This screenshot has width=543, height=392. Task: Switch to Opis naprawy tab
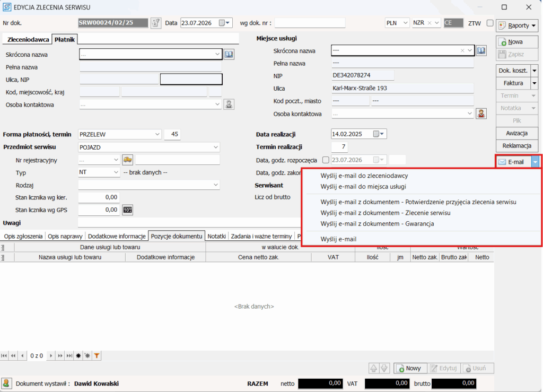(65, 236)
